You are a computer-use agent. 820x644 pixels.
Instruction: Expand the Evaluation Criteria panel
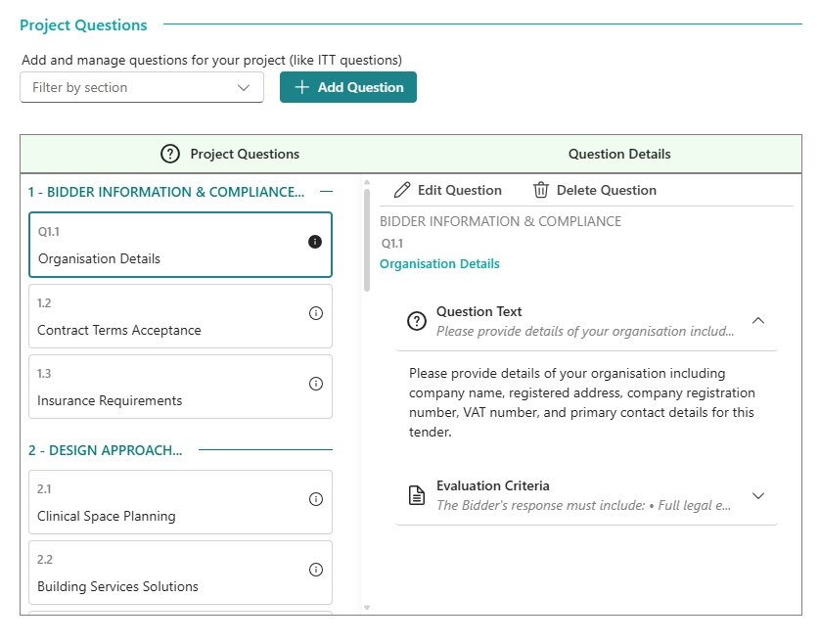[758, 495]
